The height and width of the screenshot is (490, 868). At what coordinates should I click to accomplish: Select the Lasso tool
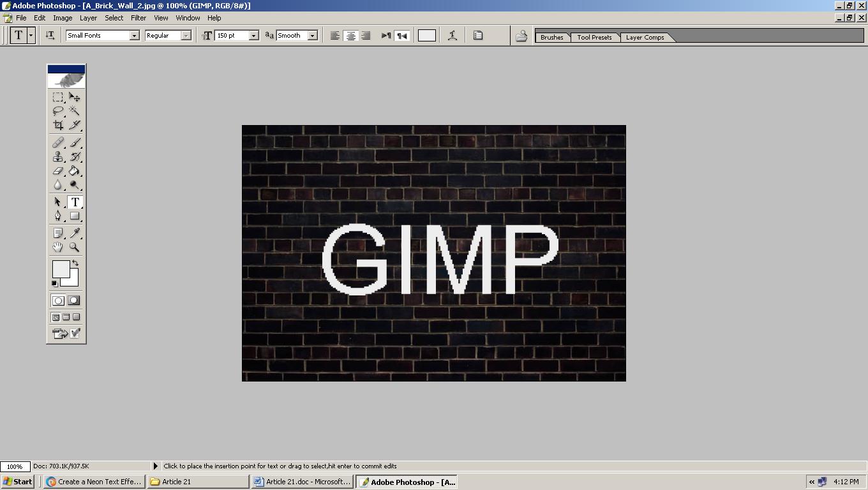point(58,111)
